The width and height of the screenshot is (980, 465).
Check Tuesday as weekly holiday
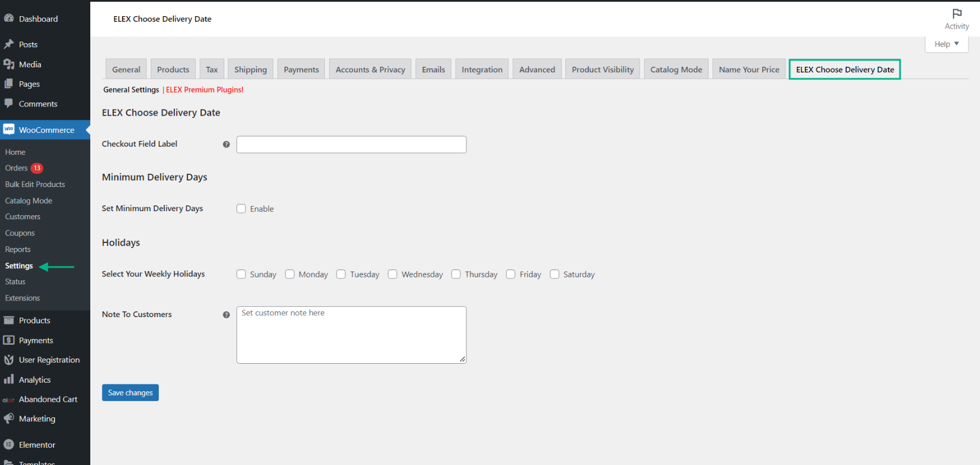click(341, 275)
